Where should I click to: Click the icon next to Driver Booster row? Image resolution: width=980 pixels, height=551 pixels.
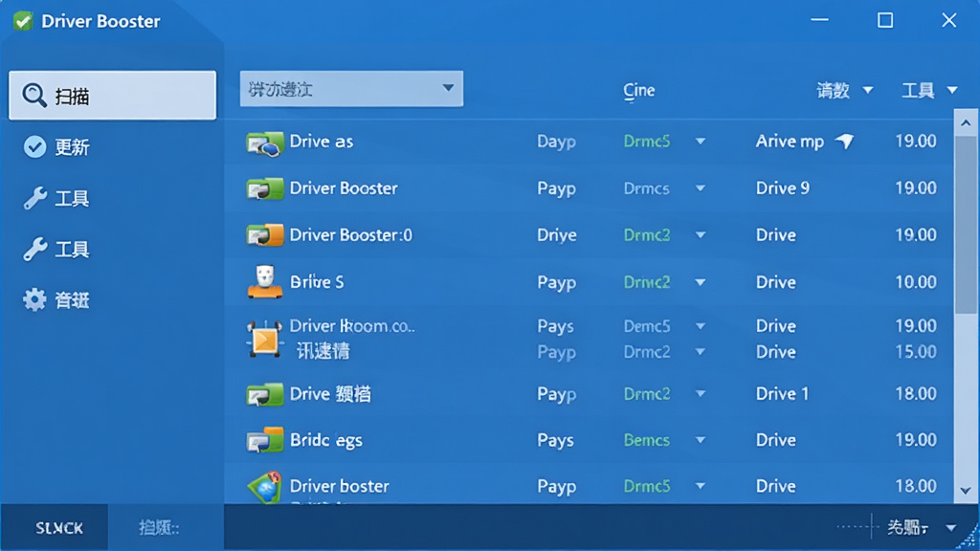264,188
